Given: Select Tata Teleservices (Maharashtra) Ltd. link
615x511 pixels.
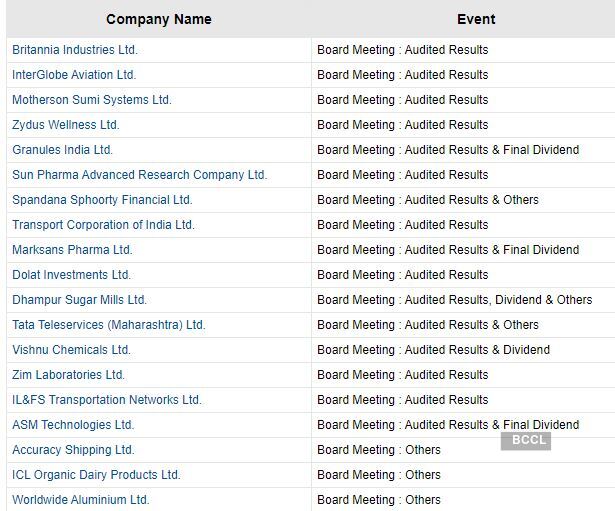Looking at the screenshot, I should [109, 325].
